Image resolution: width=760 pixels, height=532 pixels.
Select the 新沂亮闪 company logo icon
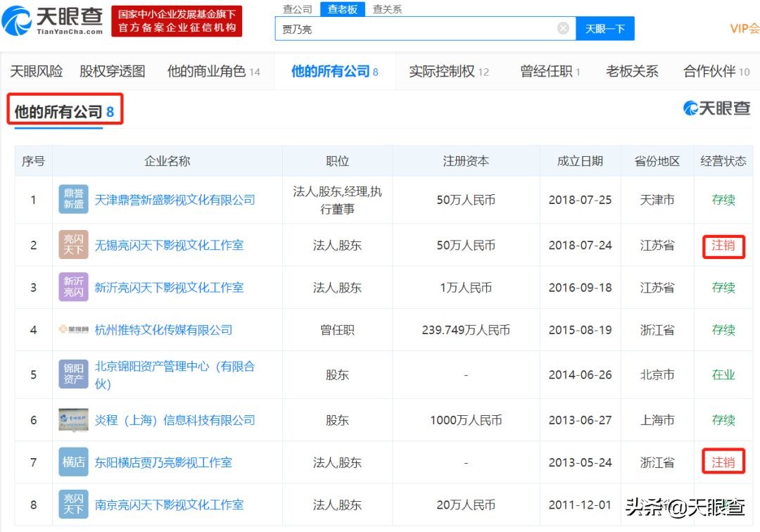coord(73,287)
